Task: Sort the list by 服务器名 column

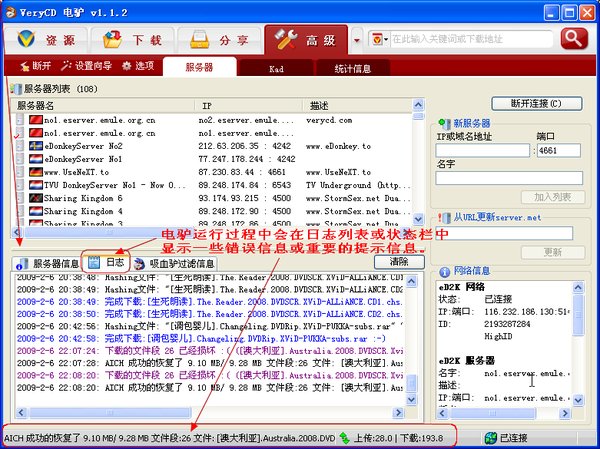Action: [103, 106]
